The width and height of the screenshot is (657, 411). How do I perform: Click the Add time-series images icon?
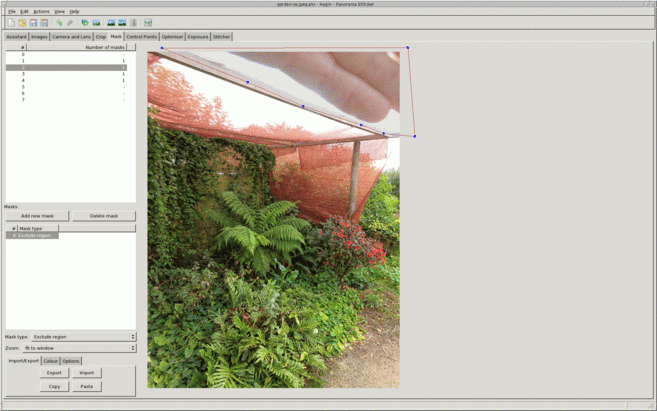(x=96, y=23)
